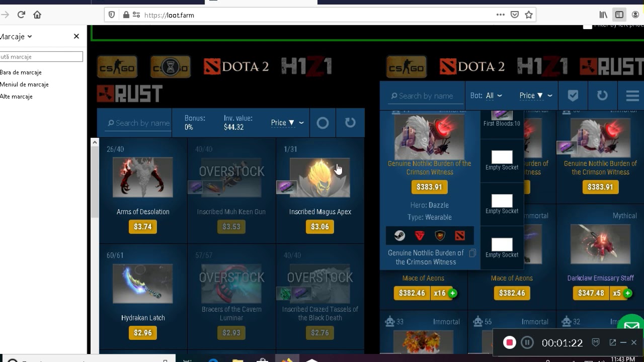Refresh the user inventory

350,123
